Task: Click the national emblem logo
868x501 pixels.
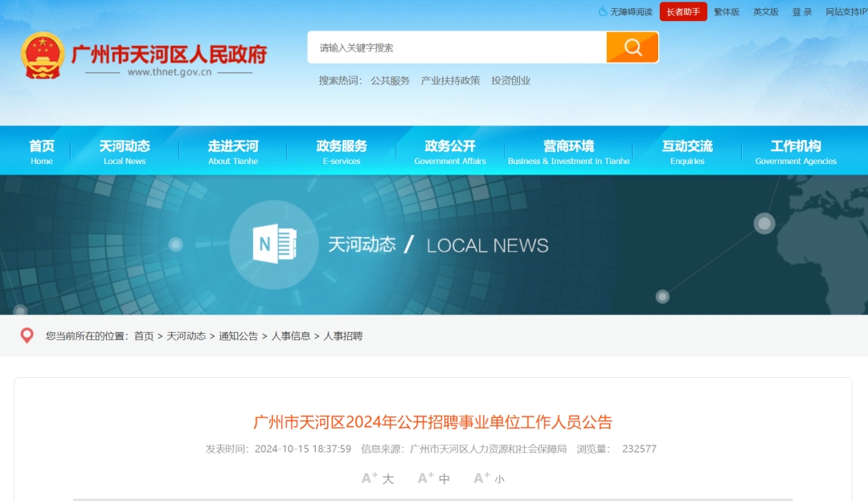Action: tap(43, 55)
